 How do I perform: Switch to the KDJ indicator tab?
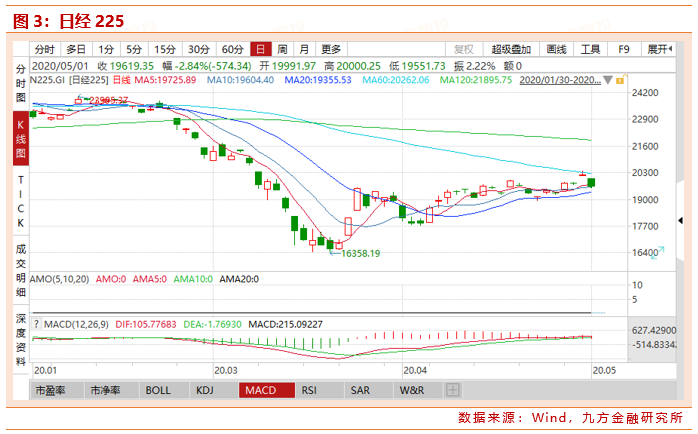coord(205,390)
